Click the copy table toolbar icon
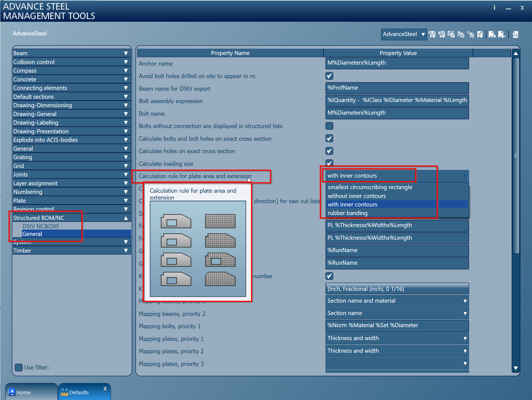 461,34
